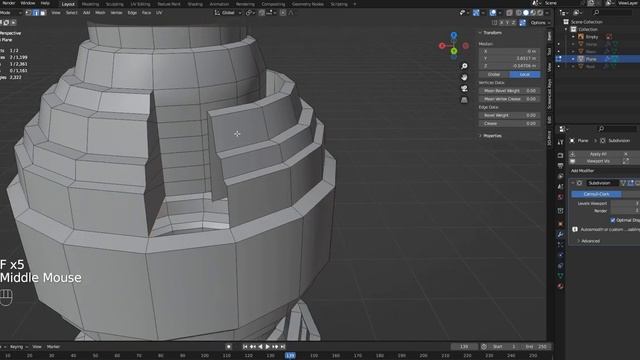
Task: Open the Object Data properties tab icon
Action: click(x=560, y=276)
